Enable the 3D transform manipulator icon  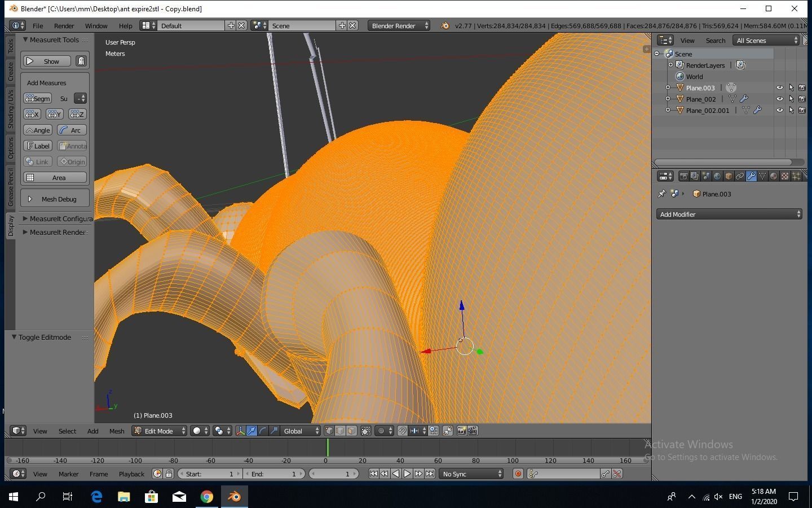pos(241,431)
